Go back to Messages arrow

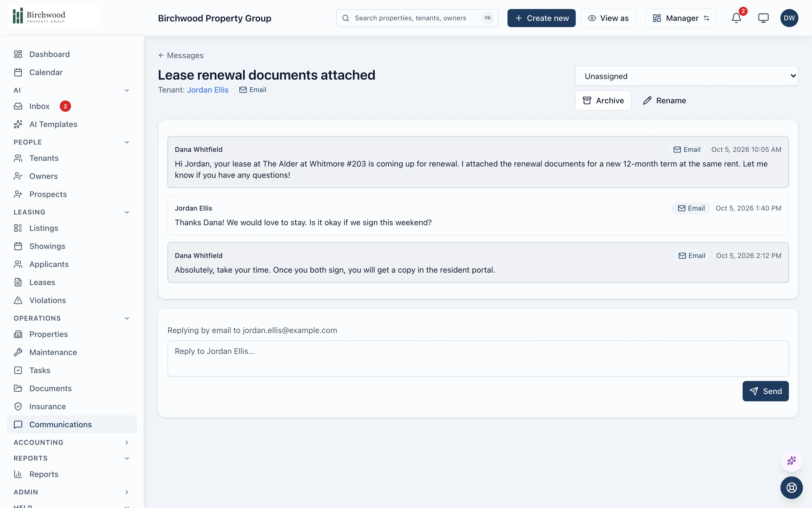pos(181,55)
